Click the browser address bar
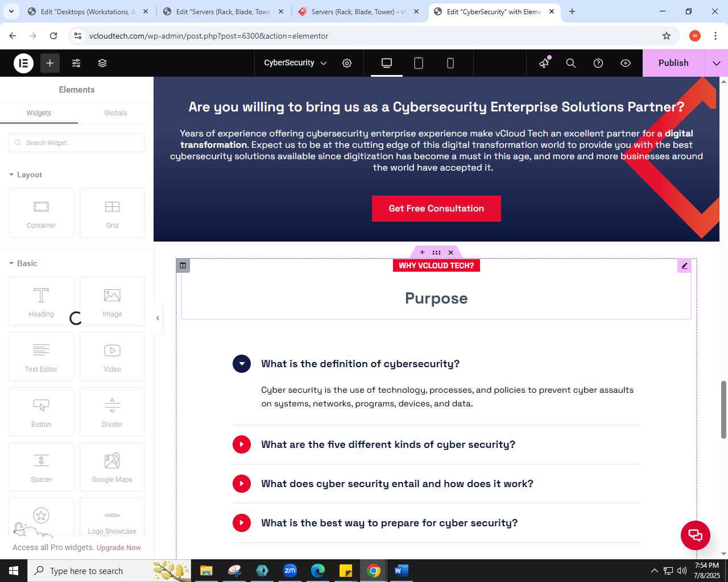Viewport: 728px width, 582px height. [x=373, y=36]
